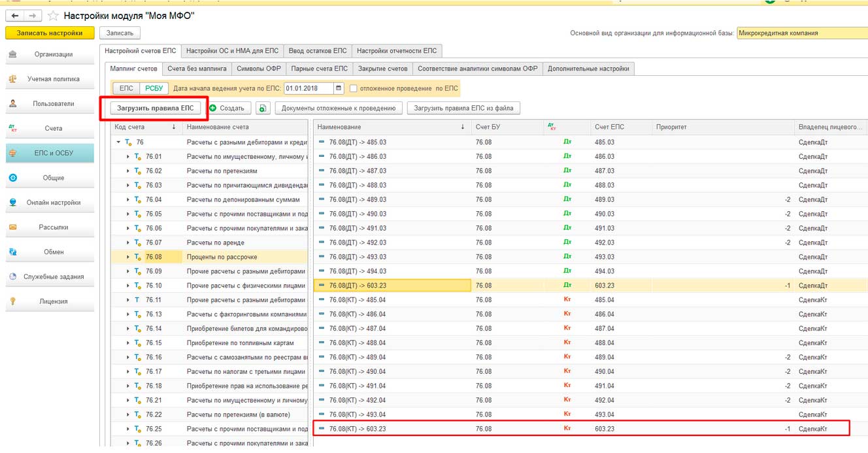Click Кт mark in row 76.08(КТ) -> 485.04
This screenshot has width=868, height=453.
click(x=567, y=300)
